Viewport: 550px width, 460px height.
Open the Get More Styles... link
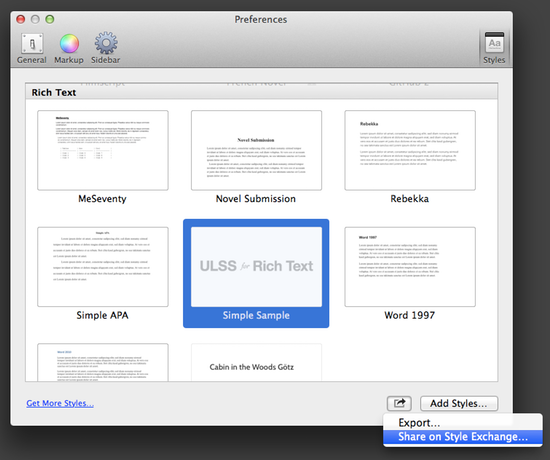click(60, 403)
